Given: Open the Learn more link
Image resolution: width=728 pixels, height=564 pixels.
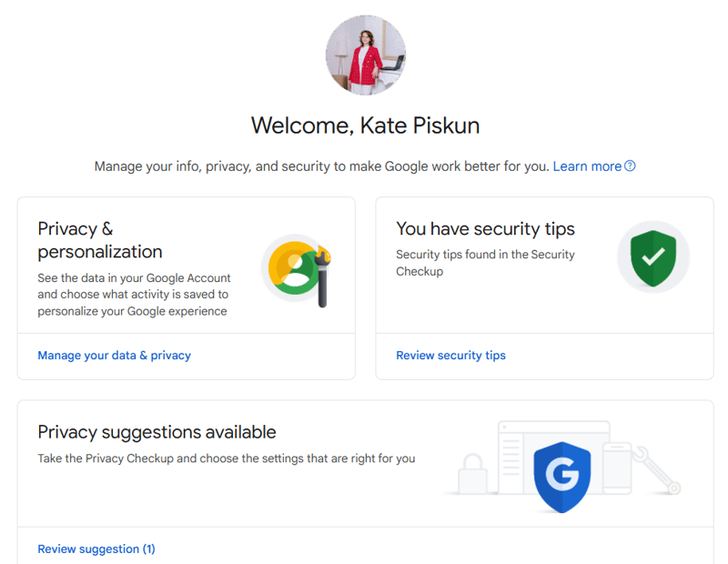Looking at the screenshot, I should 587,166.
